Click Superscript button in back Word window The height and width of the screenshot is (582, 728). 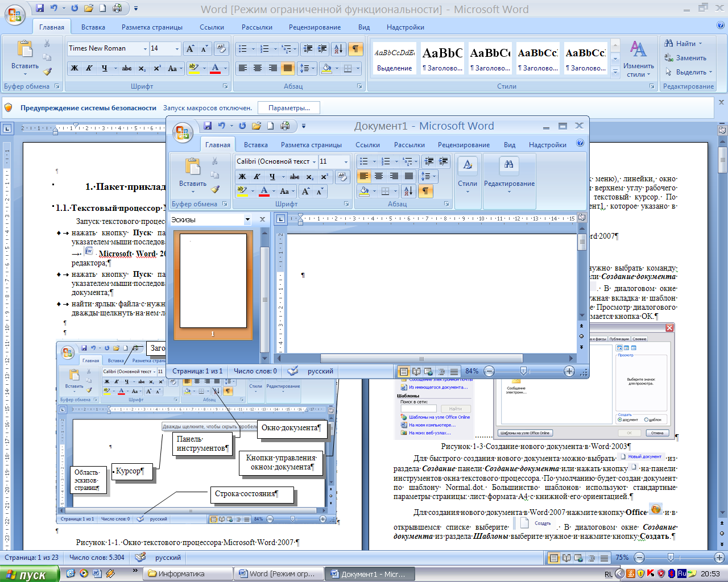coord(157,68)
